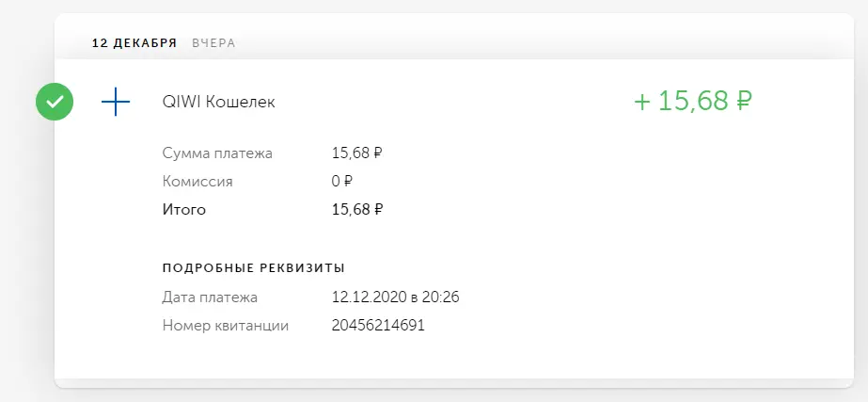Click the ВЧЕРА label in header
868x402 pixels.
coord(213,43)
